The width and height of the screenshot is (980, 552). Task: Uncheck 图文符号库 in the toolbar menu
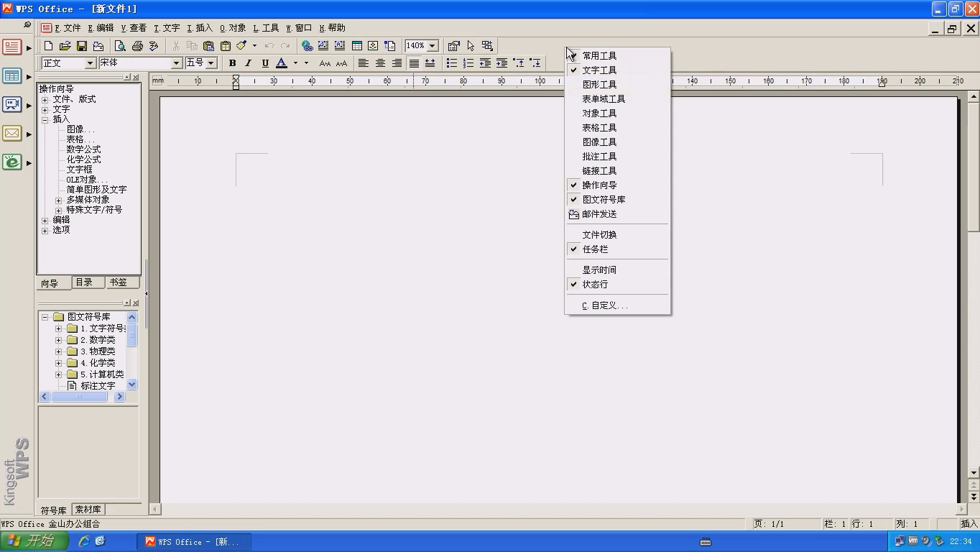tap(618, 199)
